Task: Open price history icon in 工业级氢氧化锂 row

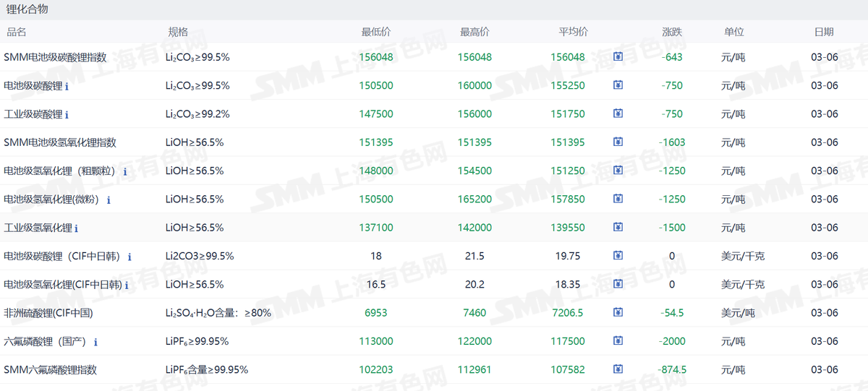Action: click(618, 227)
